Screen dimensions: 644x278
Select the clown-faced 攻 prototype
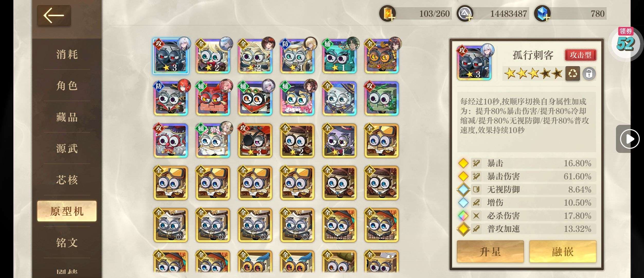171,141
